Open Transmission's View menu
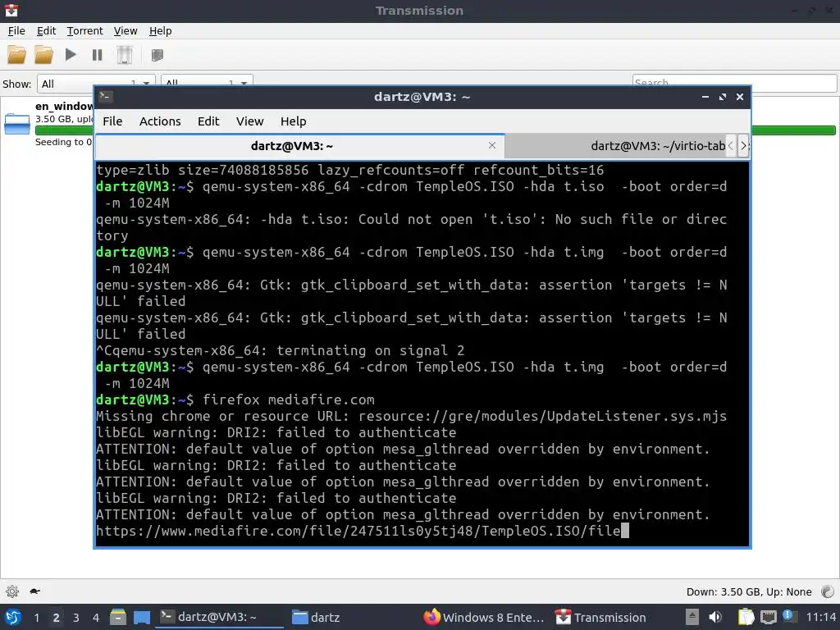Viewport: 840px width, 630px height. [x=126, y=31]
